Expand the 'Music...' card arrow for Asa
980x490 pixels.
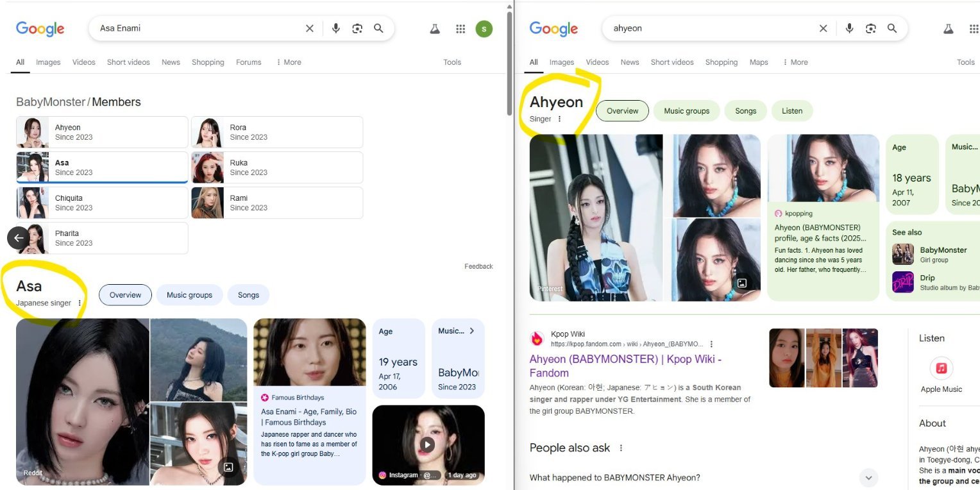click(472, 331)
